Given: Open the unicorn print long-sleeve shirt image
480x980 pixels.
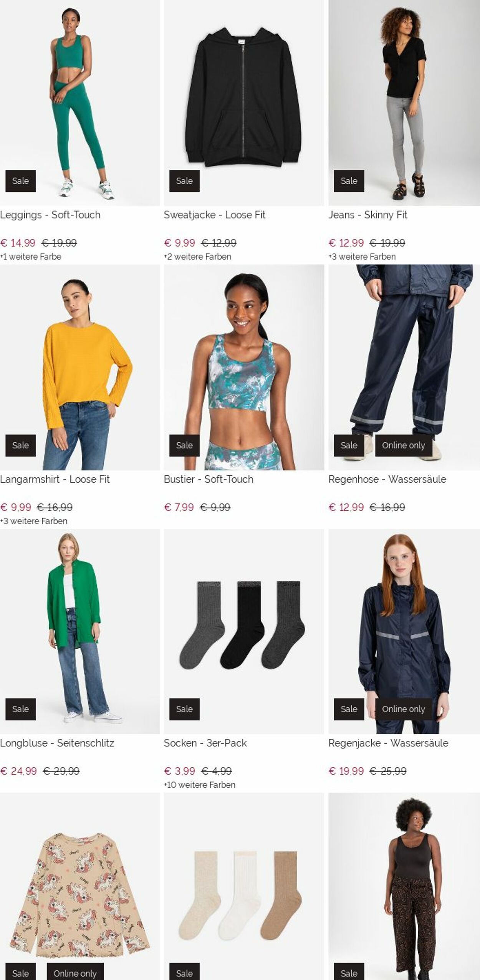Looking at the screenshot, I should click(x=79, y=886).
